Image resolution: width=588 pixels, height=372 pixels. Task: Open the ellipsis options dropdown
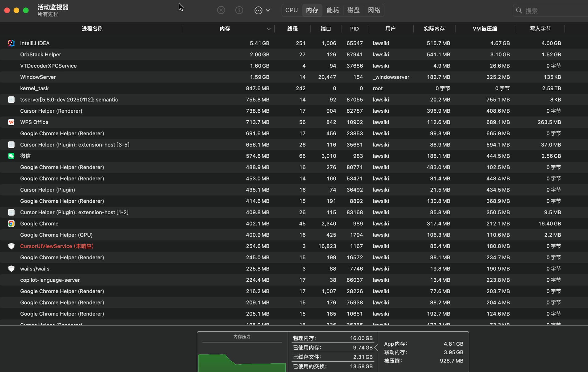coord(262,10)
